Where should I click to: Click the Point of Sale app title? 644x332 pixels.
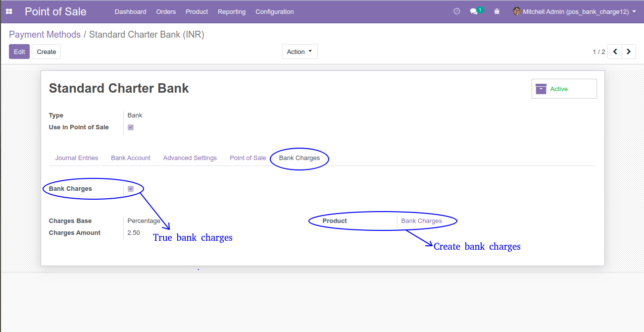(55, 11)
